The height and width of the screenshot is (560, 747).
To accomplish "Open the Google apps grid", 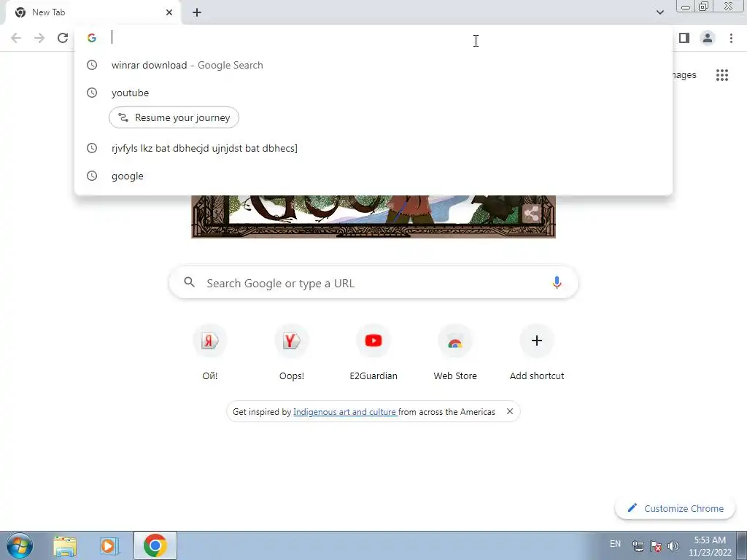I will [x=722, y=75].
